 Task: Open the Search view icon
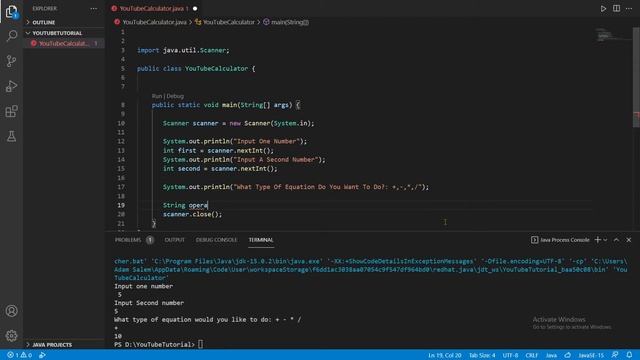[x=11, y=36]
